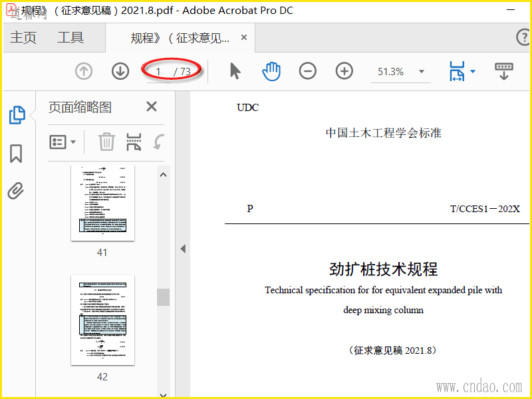Click the thumbnail panel scrollbar handle
532x399 pixels.
click(163, 297)
